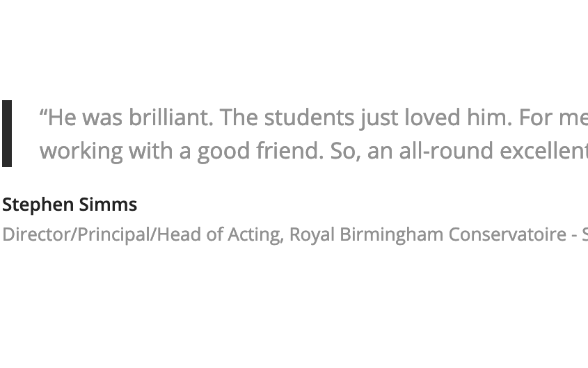Click the name Stephen Simms

point(70,205)
